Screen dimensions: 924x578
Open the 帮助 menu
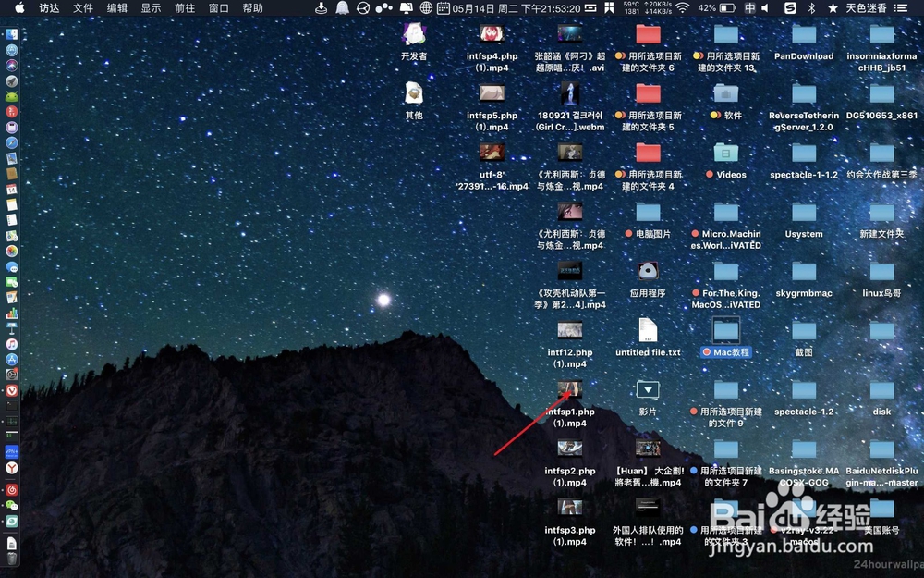click(x=251, y=8)
